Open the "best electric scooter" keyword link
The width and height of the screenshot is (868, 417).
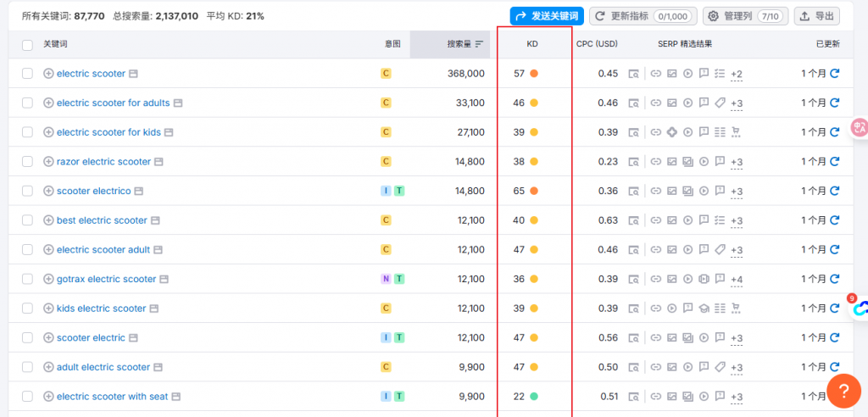tap(102, 220)
